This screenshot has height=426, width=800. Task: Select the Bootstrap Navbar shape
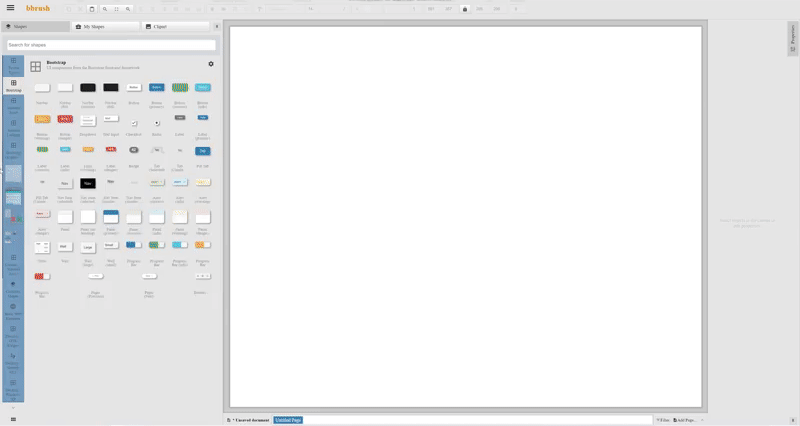(42, 89)
